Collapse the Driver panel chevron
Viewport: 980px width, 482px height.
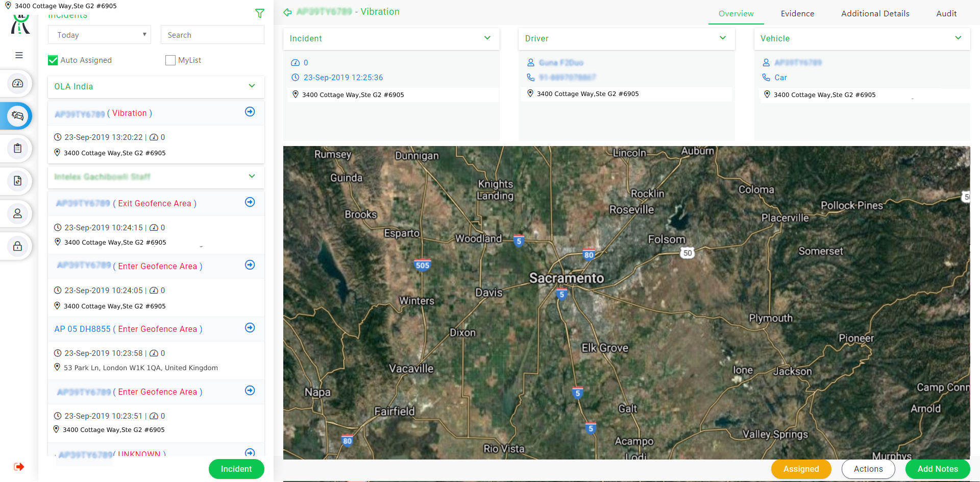click(x=723, y=38)
